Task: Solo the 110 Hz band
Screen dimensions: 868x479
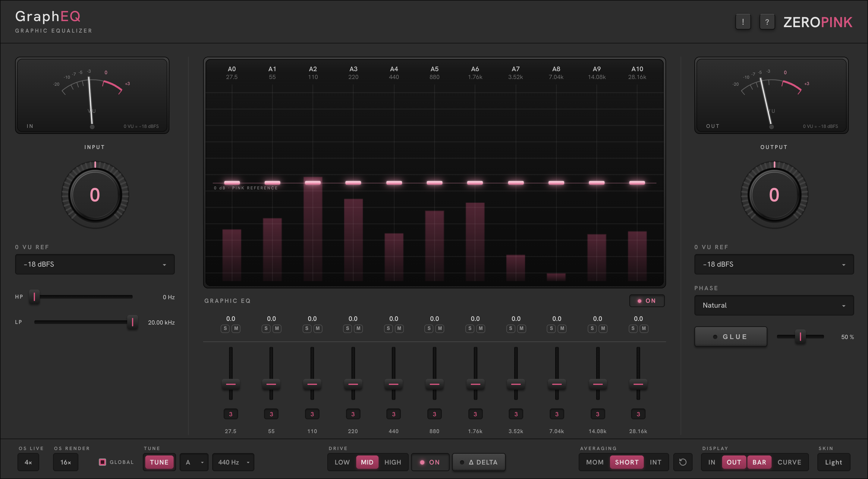Action: coord(307,328)
